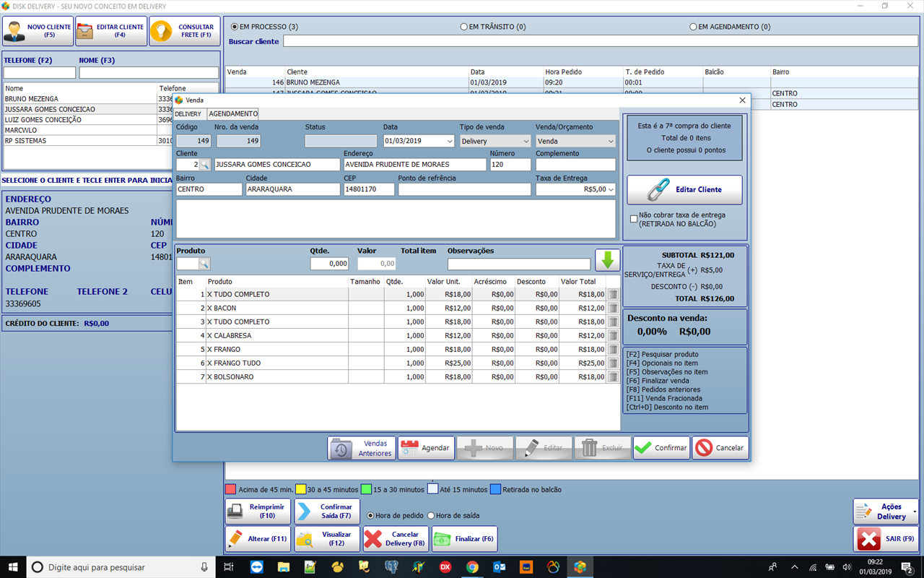Click the Agendar calendar button
Viewport: 924px width, 578px height.
coord(426,448)
